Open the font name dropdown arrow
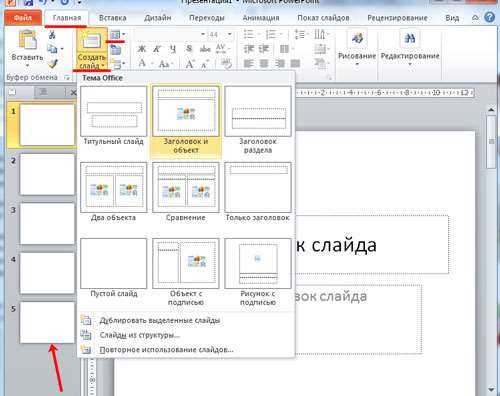500x396 pixels. coord(203,34)
